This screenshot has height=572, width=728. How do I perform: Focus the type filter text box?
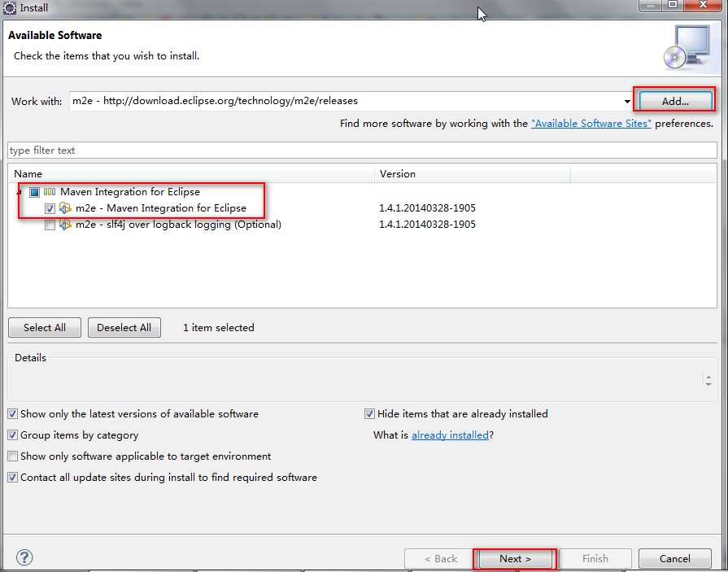click(362, 151)
